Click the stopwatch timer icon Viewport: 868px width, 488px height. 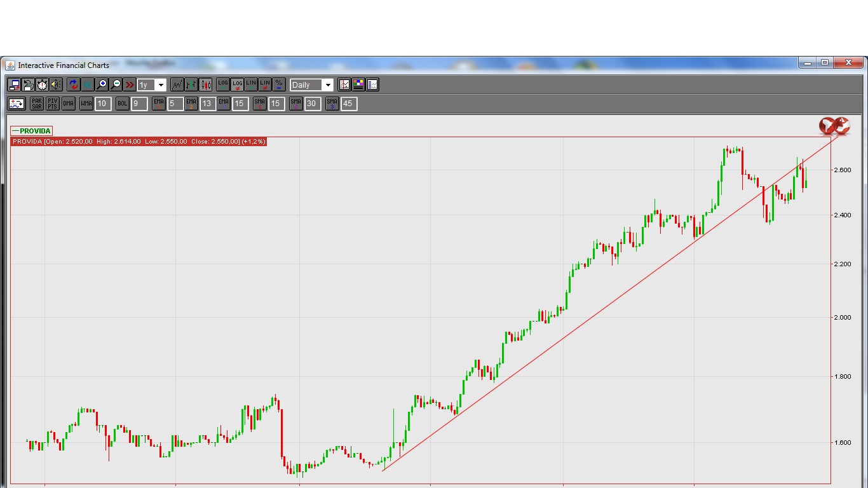point(42,85)
